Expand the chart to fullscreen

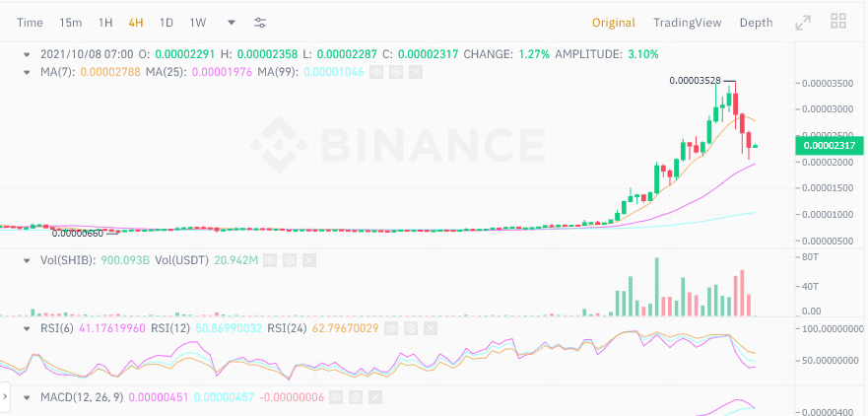click(803, 23)
